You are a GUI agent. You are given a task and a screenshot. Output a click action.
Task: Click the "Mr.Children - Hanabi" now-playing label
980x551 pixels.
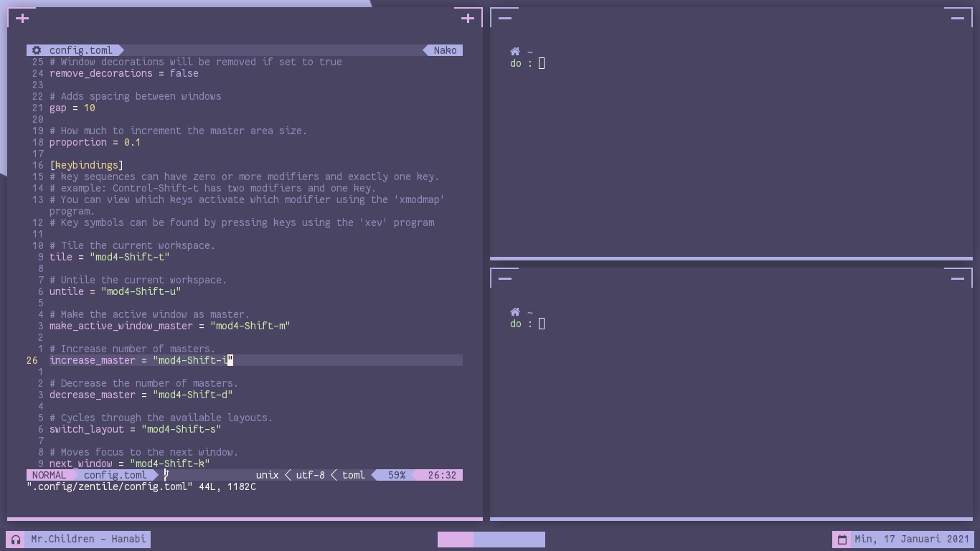(x=88, y=540)
